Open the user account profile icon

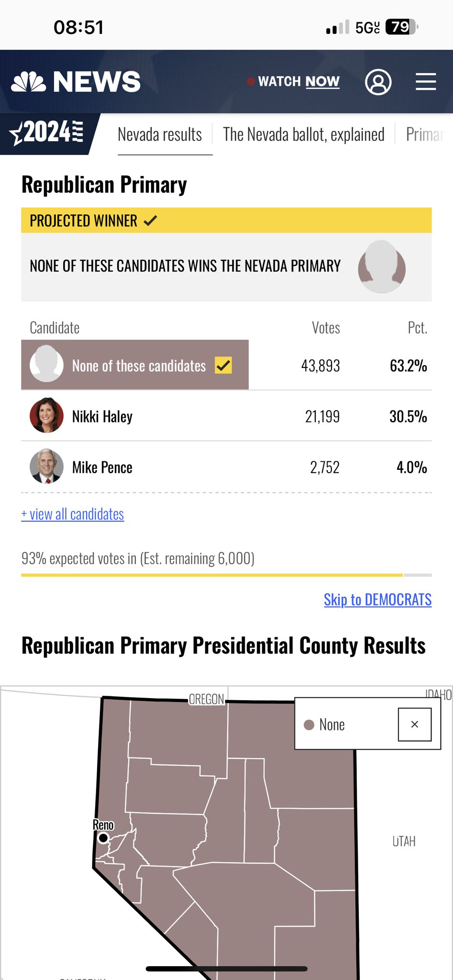click(378, 82)
